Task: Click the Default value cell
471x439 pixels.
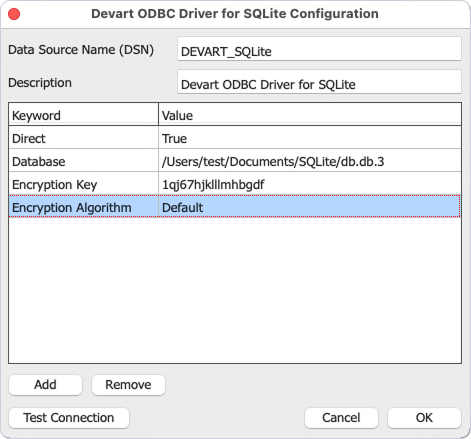Action: coord(310,207)
